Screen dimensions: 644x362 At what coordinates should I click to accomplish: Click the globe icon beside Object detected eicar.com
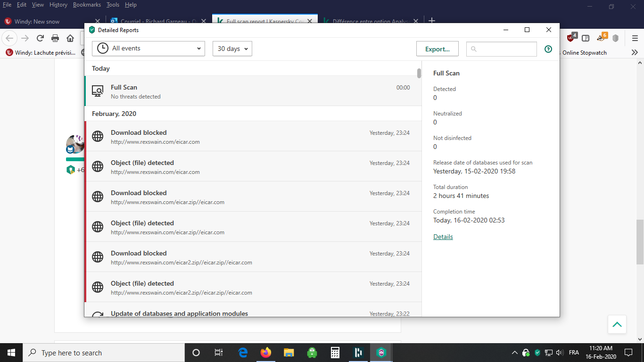(x=98, y=166)
